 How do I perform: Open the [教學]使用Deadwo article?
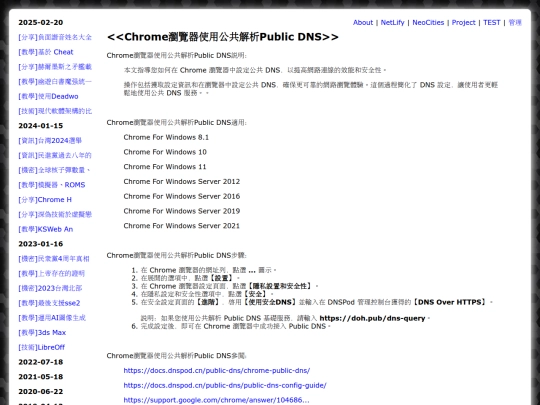click(48, 96)
